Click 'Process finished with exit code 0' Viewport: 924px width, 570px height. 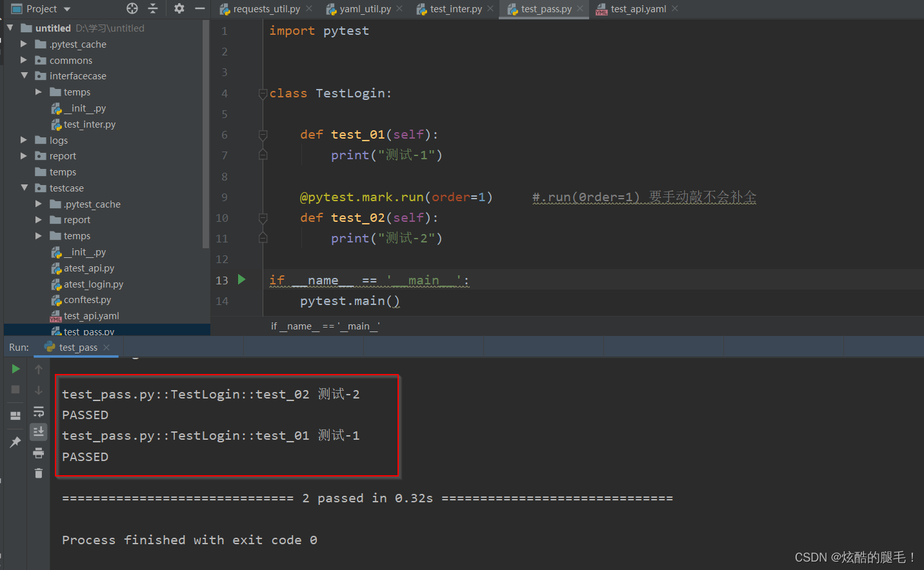(190, 540)
